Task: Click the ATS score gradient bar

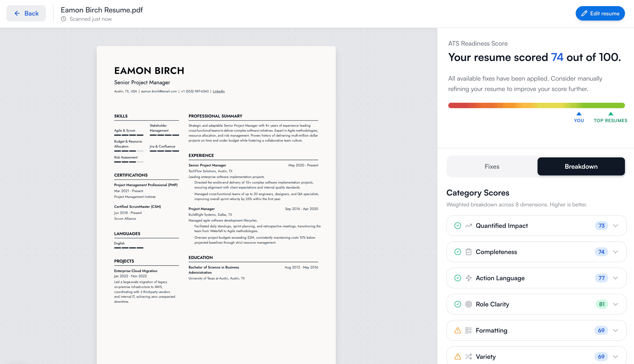Action: [536, 105]
